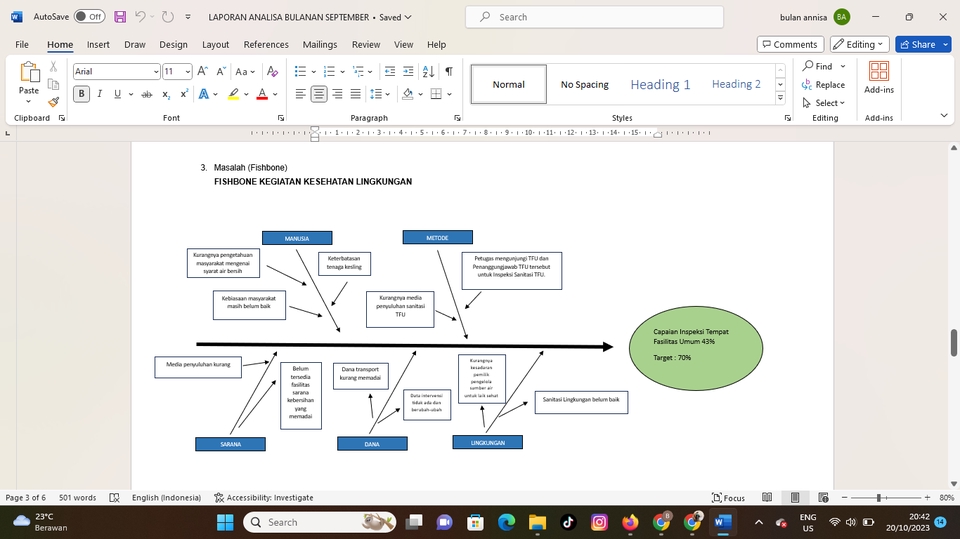Click the Redo icon

(x=167, y=17)
